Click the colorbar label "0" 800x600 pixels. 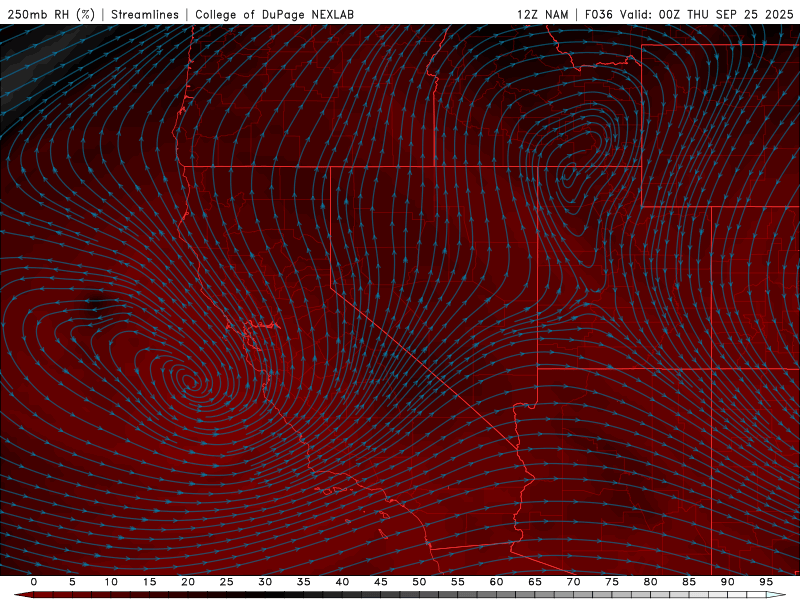point(34,582)
